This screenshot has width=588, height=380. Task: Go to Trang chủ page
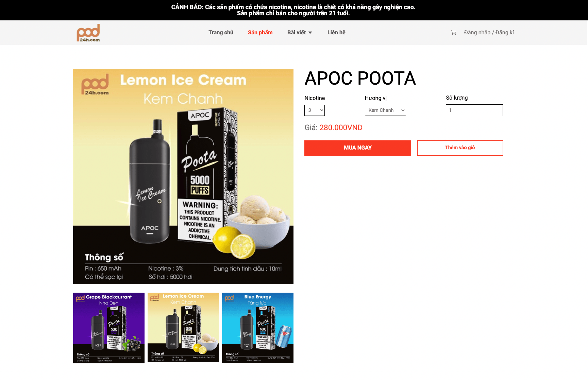221,33
